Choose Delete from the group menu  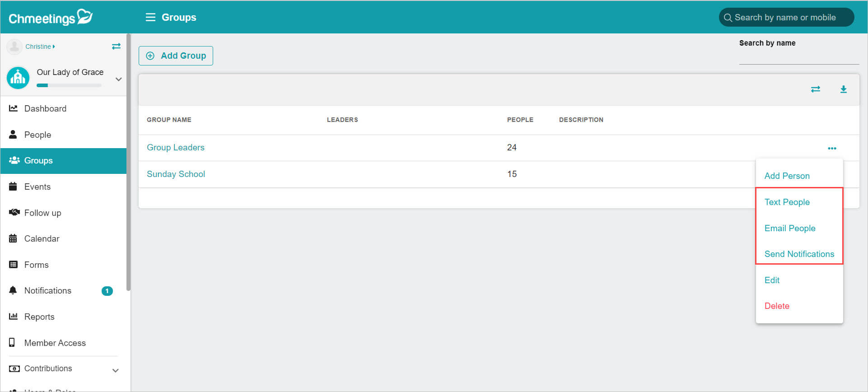point(777,306)
